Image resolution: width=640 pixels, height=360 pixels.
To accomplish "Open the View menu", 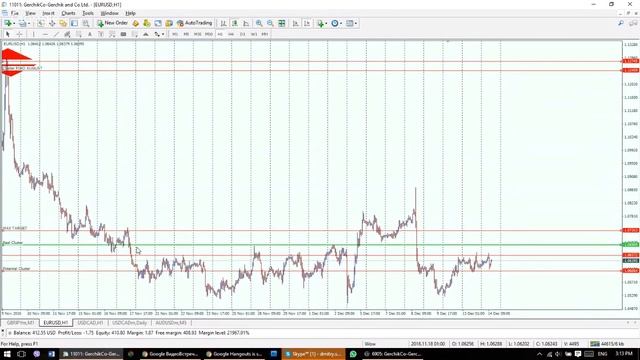I will pos(31,13).
